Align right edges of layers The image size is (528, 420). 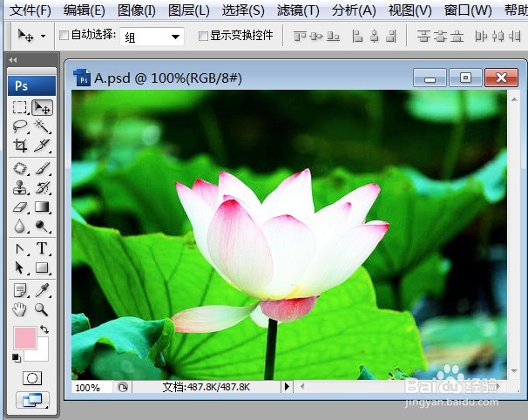(391, 36)
